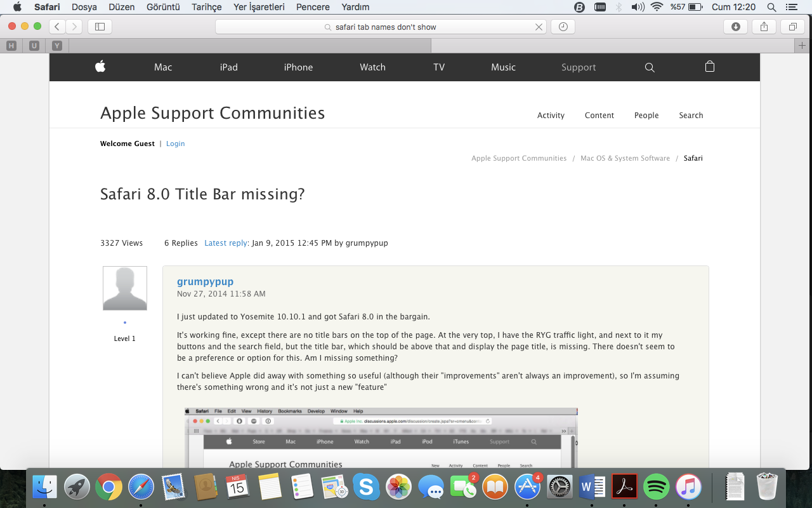Go back with Safari's back arrow
Viewport: 812px width, 508px height.
tap(58, 27)
